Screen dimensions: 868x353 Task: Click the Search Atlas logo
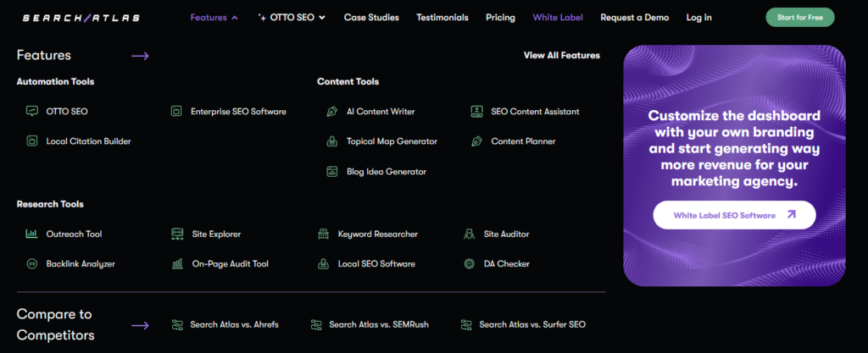point(81,18)
